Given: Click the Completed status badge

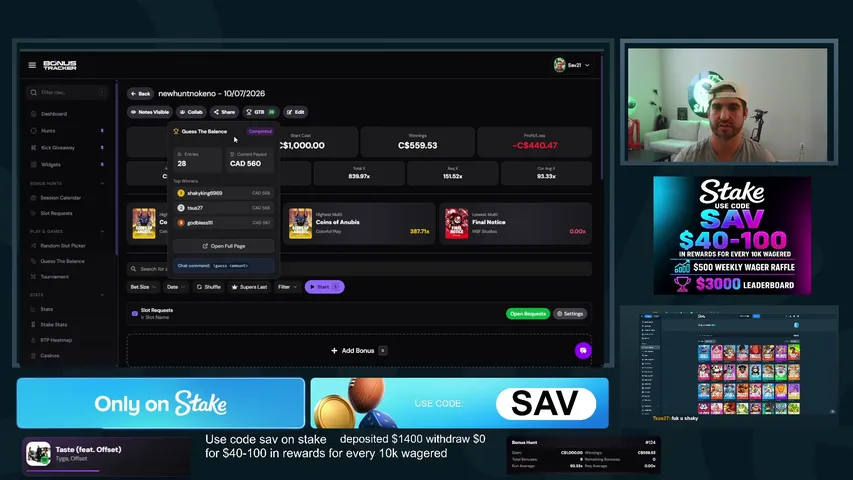Looking at the screenshot, I should 260,131.
